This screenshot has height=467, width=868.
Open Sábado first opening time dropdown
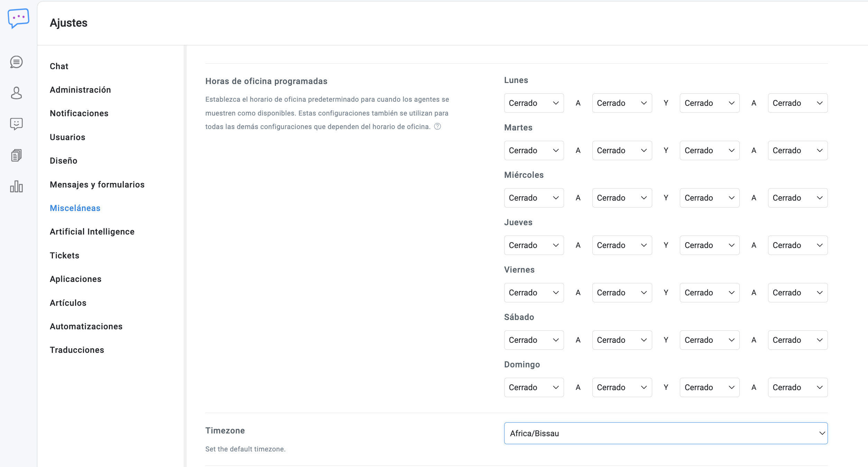(534, 340)
